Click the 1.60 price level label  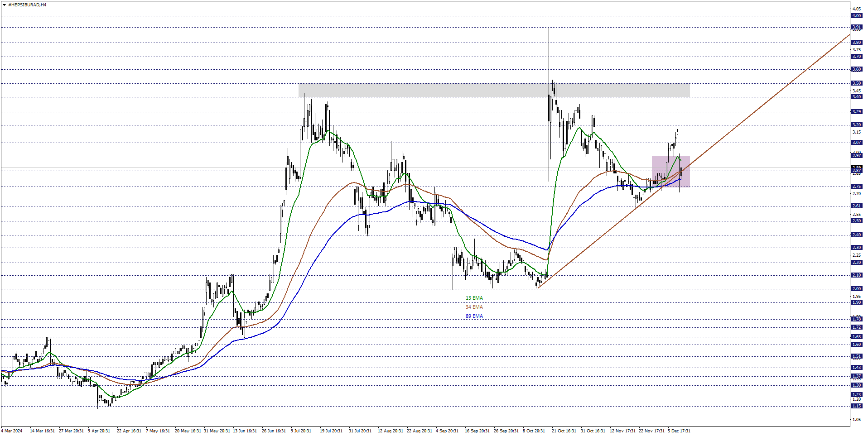click(856, 345)
